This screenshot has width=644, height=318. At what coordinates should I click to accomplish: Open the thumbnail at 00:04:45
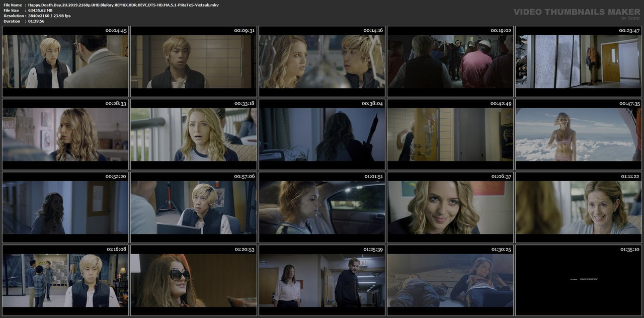[x=65, y=61]
